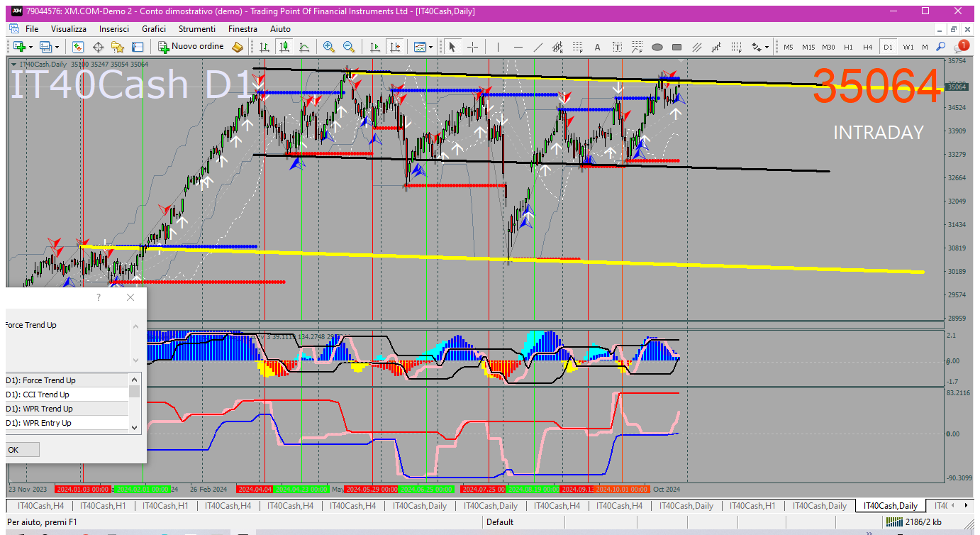This screenshot has width=980, height=535.
Task: Toggle the Terminal panel icon
Action: pos(138,47)
